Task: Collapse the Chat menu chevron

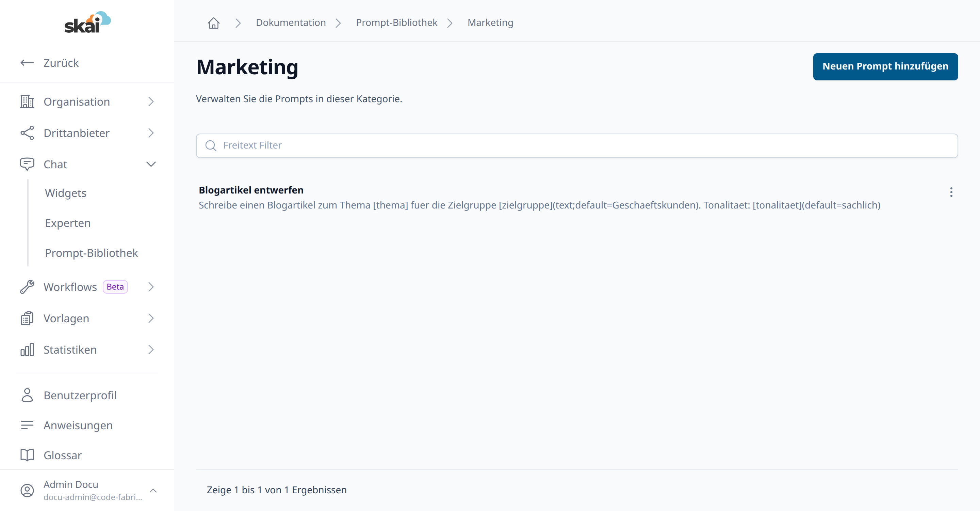Action: 151,164
